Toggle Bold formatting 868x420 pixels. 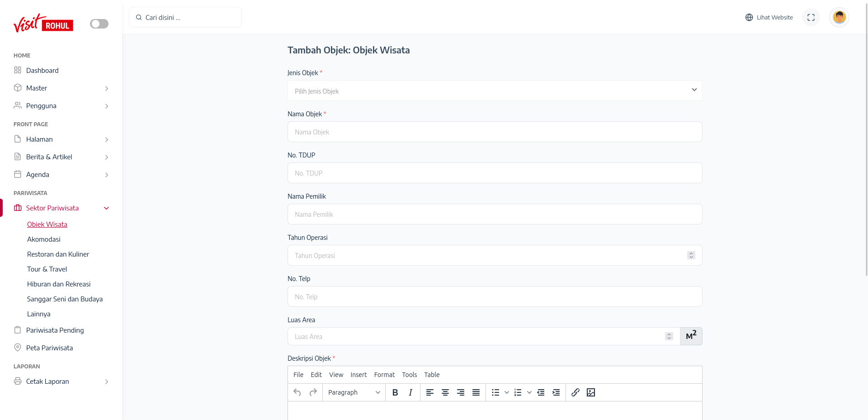pyautogui.click(x=395, y=392)
